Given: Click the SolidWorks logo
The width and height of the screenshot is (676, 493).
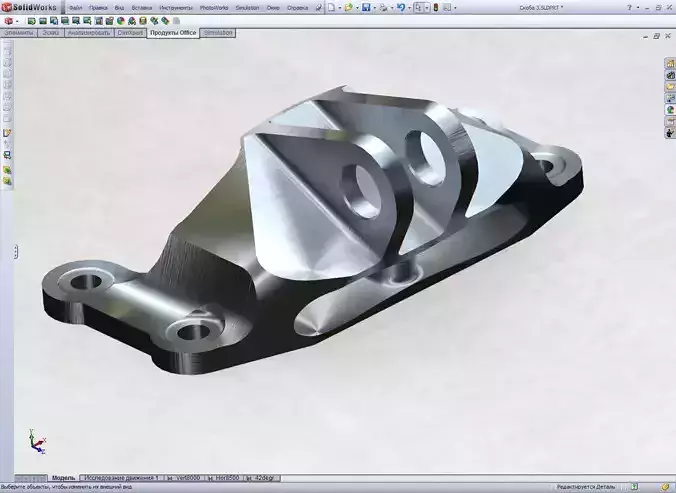Looking at the screenshot, I should (x=29, y=7).
